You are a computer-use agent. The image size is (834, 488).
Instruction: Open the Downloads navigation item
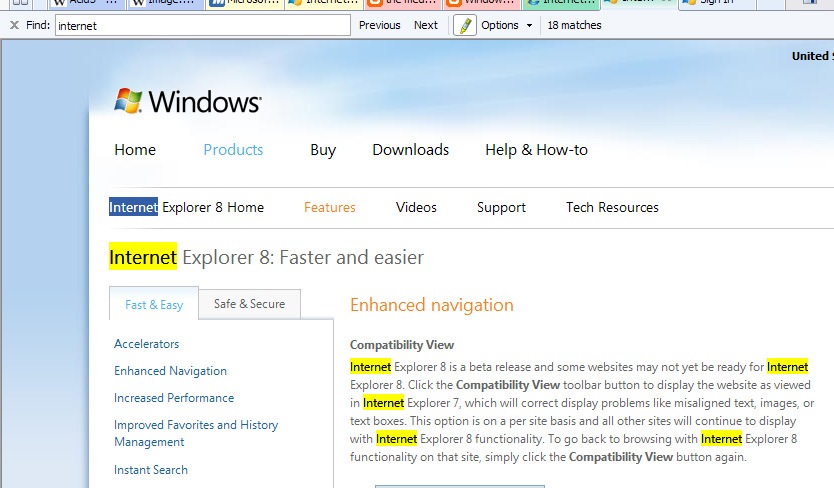411,150
